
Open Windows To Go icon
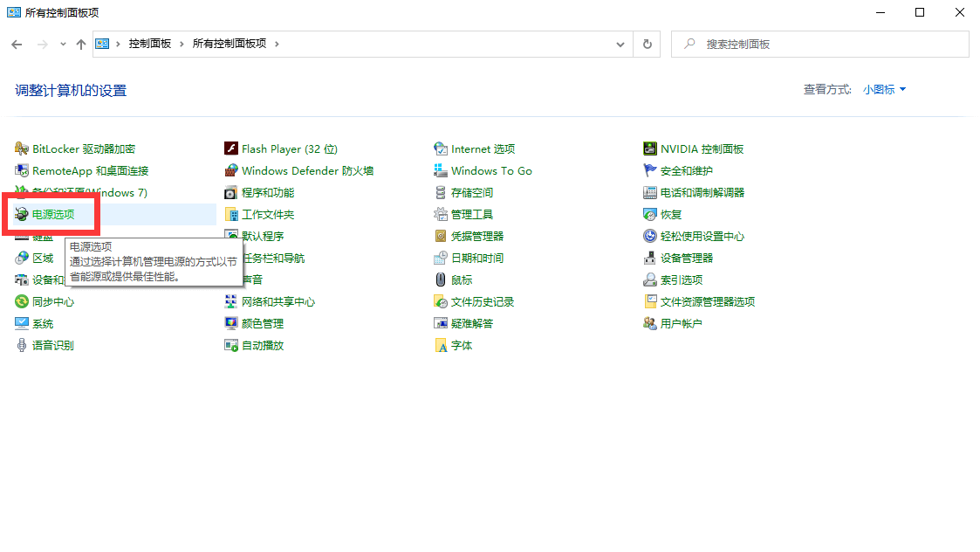pos(441,171)
